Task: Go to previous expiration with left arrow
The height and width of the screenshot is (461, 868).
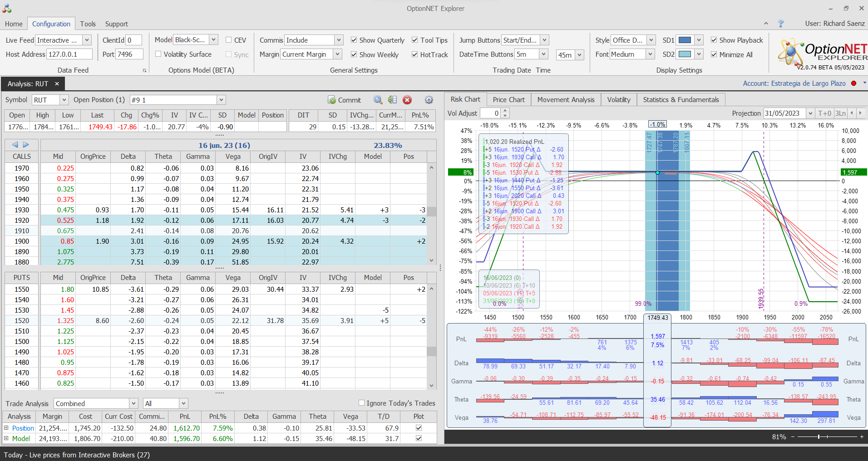Action: 15,145
